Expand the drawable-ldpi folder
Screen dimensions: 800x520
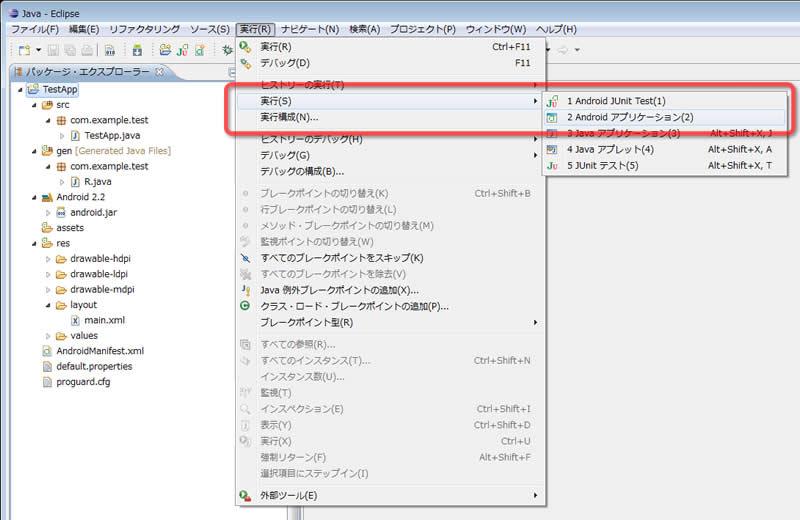48,275
